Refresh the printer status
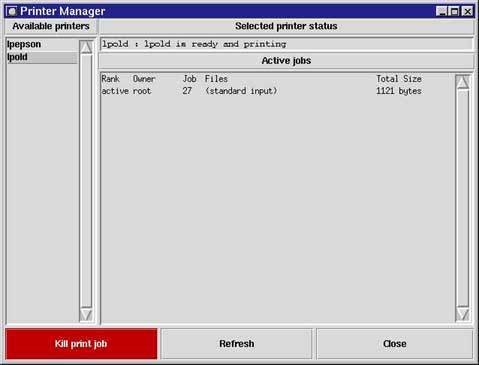The height and width of the screenshot is (365, 479). 237,344
